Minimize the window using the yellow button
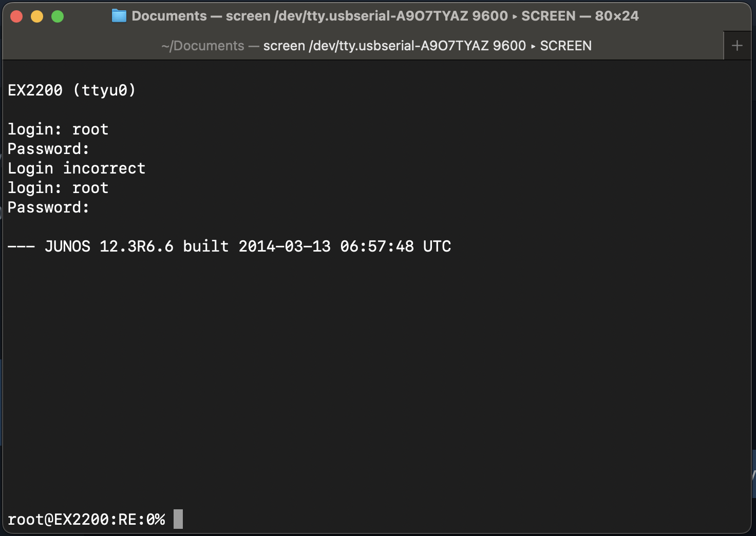The height and width of the screenshot is (536, 756). coord(37,16)
